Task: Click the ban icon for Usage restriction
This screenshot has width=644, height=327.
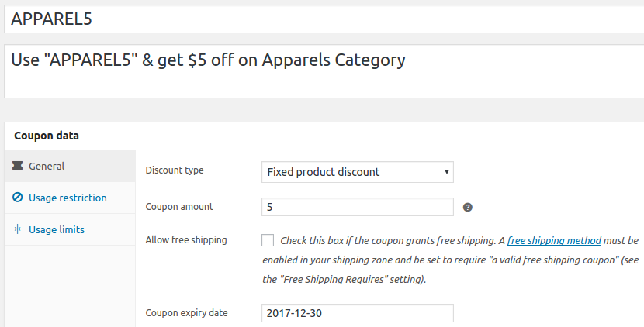Action: point(18,198)
